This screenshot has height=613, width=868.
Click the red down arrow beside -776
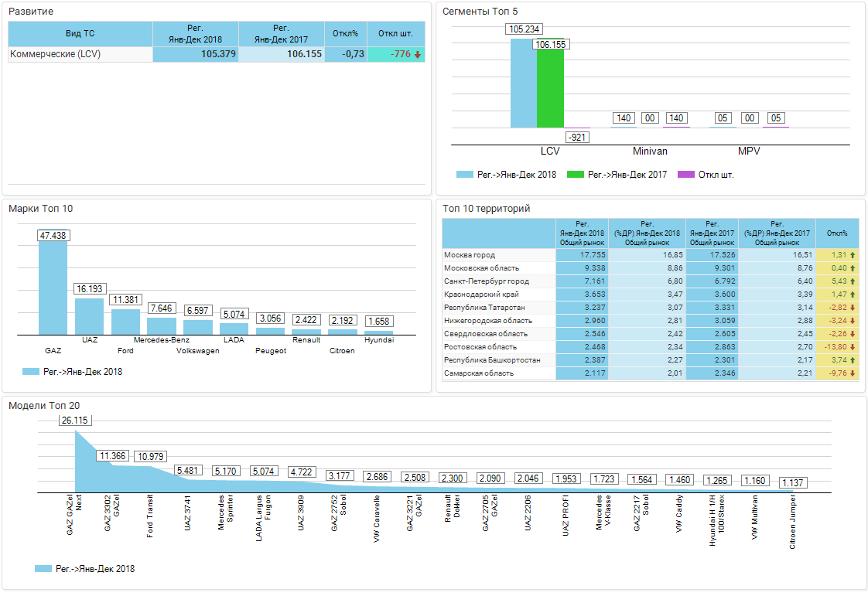click(418, 55)
